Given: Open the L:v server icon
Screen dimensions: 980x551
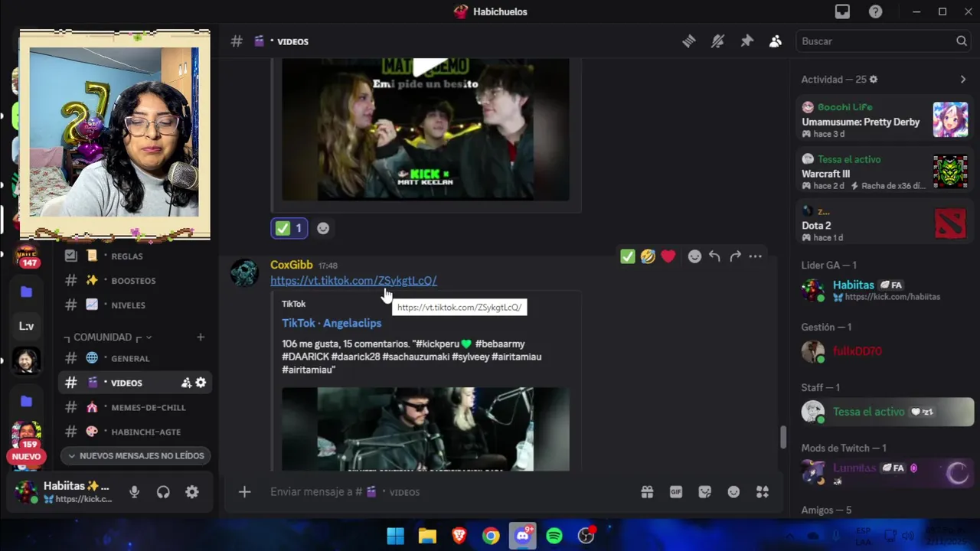Looking at the screenshot, I should click(26, 326).
